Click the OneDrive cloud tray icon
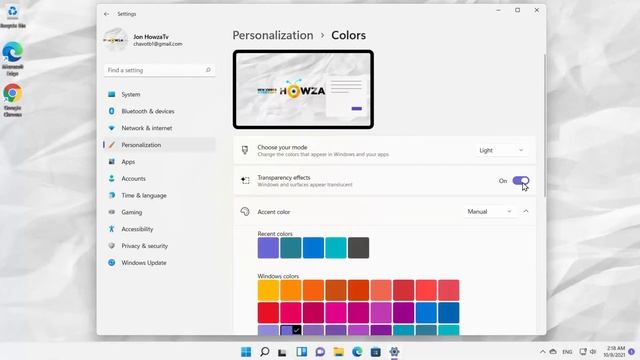The height and width of the screenshot is (360, 640). pos(553,351)
